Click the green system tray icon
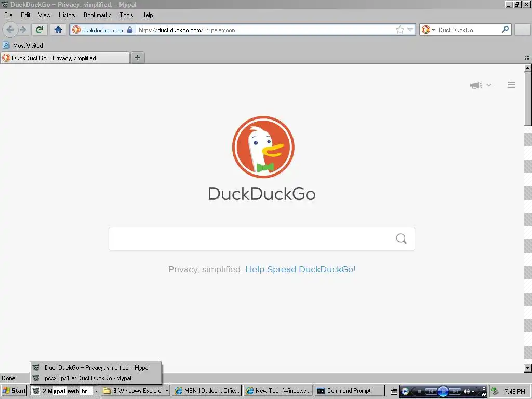The width and height of the screenshot is (532, 399). click(495, 391)
